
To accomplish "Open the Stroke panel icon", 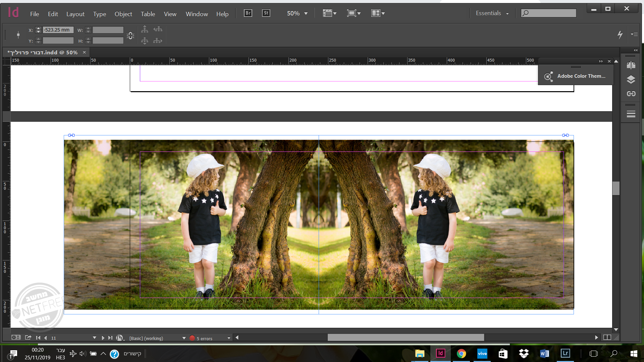I will click(631, 114).
